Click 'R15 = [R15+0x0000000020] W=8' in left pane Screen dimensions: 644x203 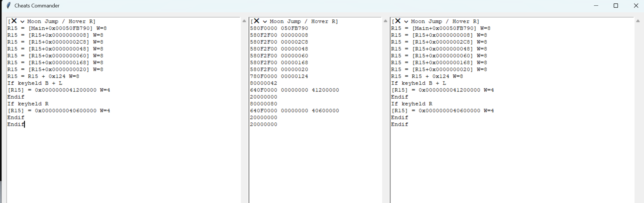(x=55, y=69)
